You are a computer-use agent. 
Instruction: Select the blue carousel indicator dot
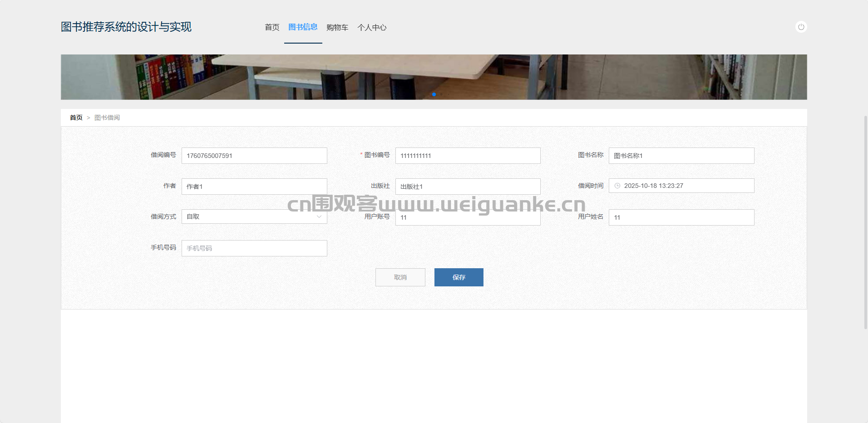click(x=434, y=94)
